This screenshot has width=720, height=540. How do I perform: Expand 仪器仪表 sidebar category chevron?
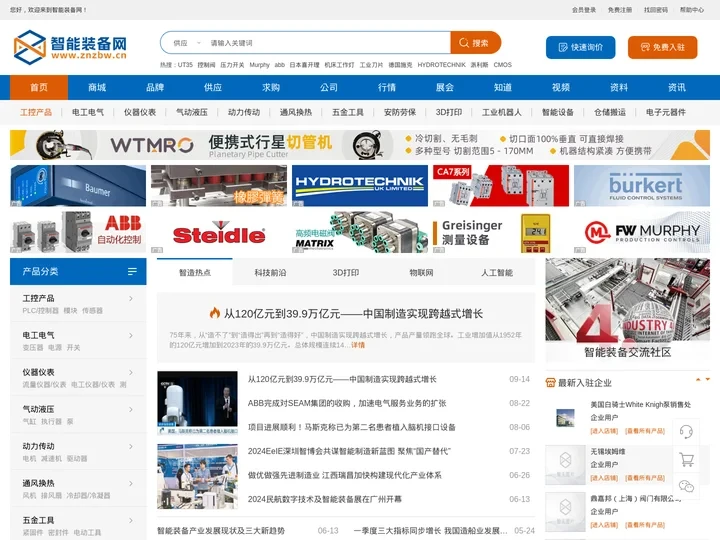click(131, 372)
